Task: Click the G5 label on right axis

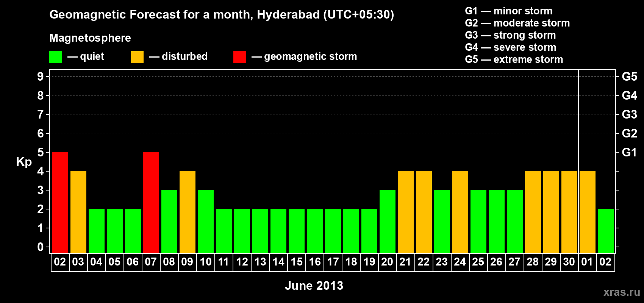Action: coord(630,77)
